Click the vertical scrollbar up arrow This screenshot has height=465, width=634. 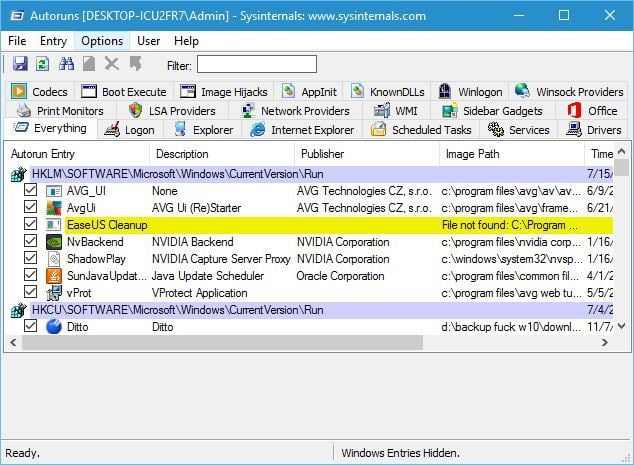point(622,151)
